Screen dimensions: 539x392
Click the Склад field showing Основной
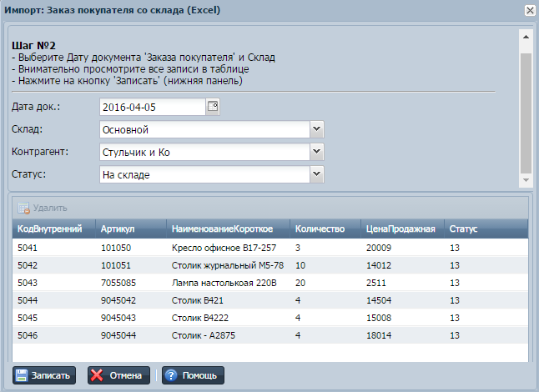[x=205, y=129]
